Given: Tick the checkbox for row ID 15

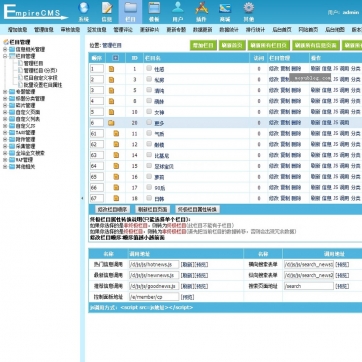Looking at the screenshot, I should [149, 165].
